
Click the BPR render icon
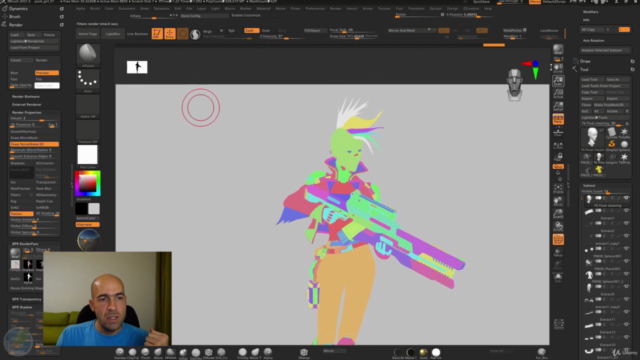click(558, 50)
